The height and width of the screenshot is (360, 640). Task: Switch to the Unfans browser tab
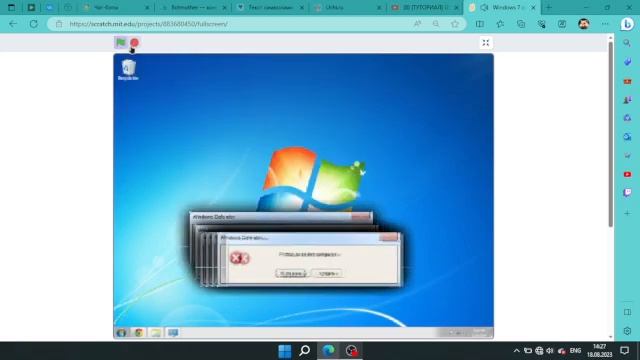348,7
